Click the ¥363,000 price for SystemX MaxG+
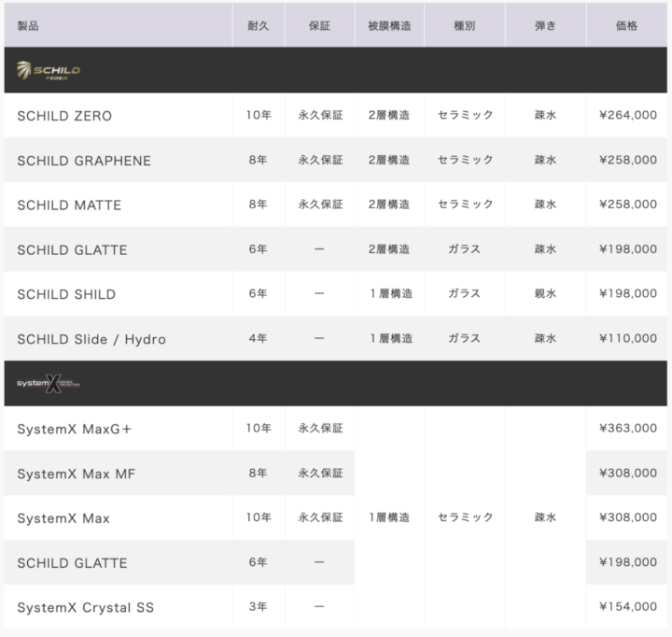 628,428
